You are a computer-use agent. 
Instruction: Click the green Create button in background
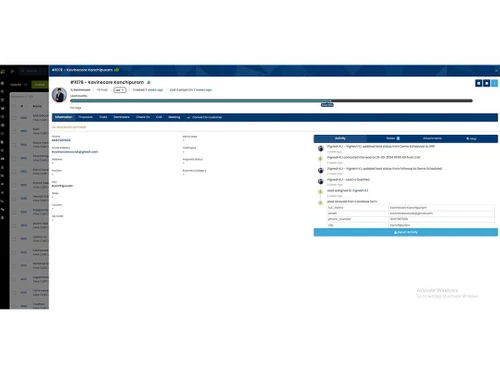tap(40, 85)
